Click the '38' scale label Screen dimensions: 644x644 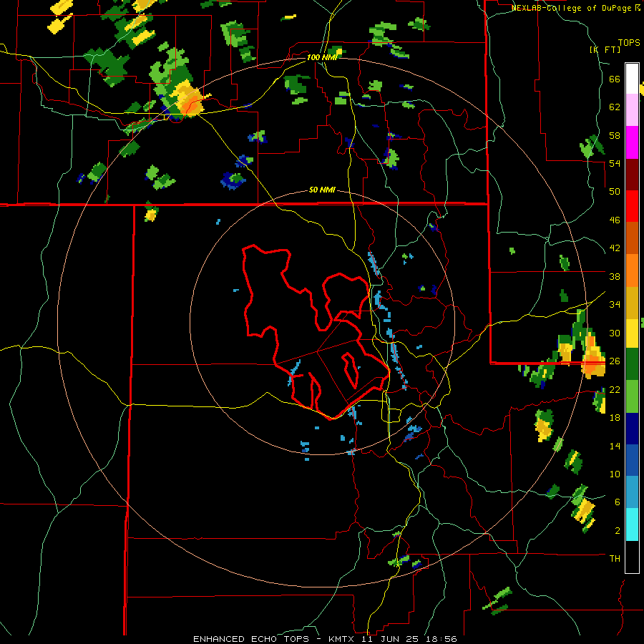tap(615, 276)
